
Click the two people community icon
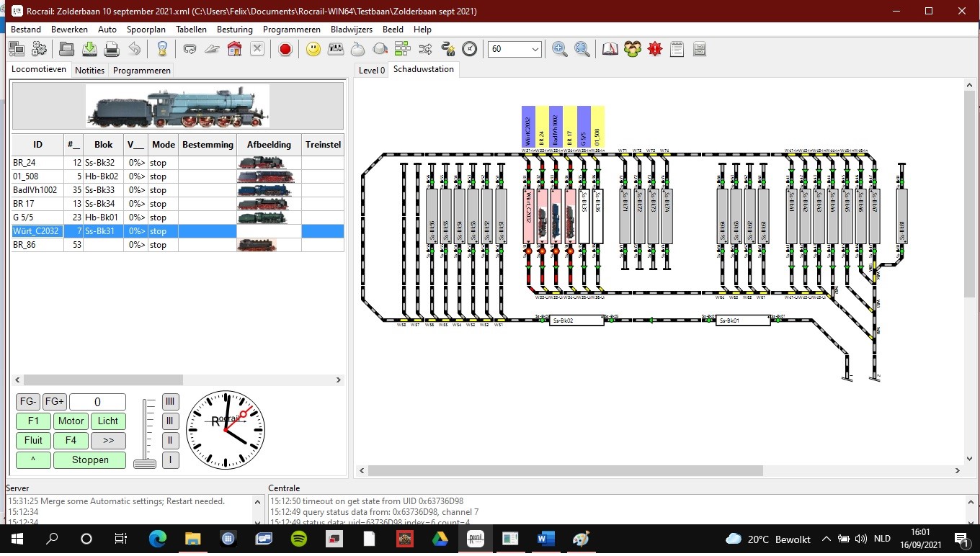pos(633,49)
